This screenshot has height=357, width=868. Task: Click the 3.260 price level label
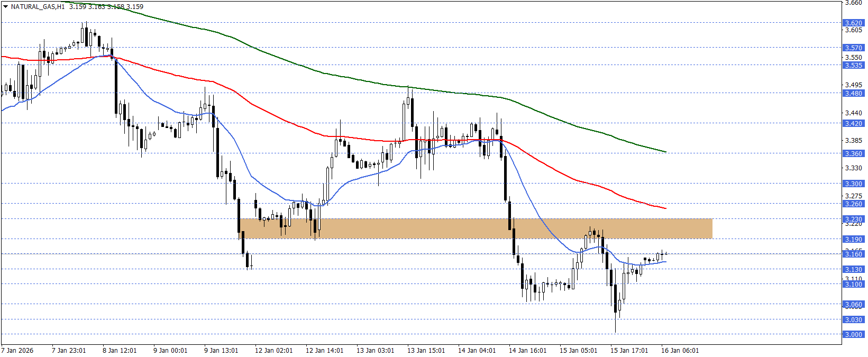pyautogui.click(x=853, y=204)
